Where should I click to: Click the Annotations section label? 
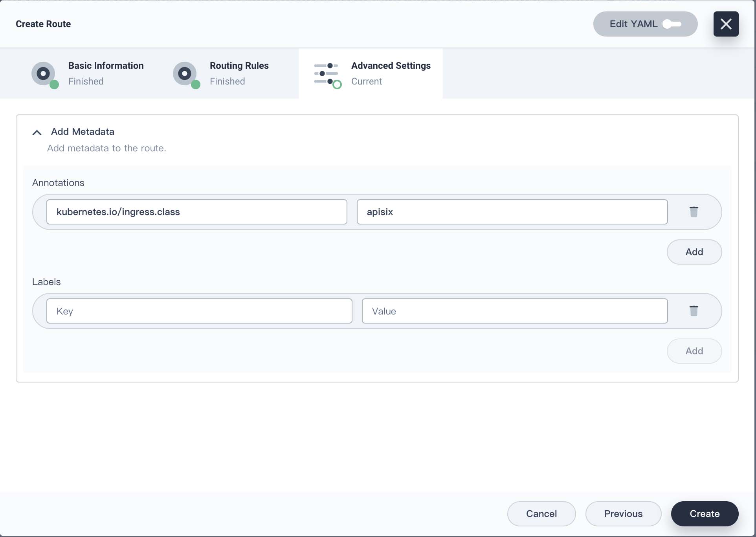(x=58, y=183)
